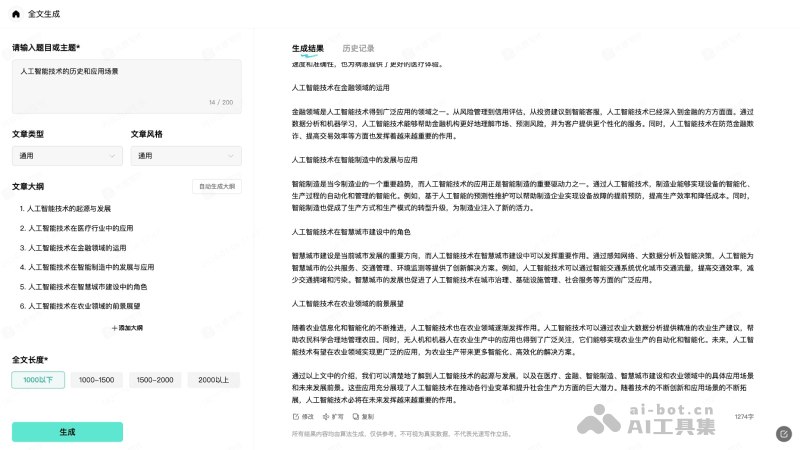Select the 1000-1500 length option
The width and height of the screenshot is (800, 450).
(97, 380)
